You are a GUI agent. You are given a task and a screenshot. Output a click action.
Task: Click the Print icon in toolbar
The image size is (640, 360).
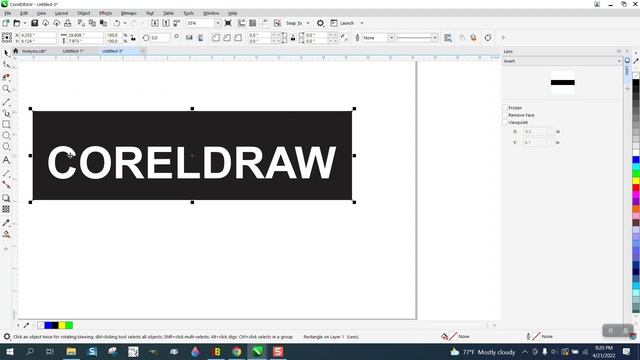[68, 23]
